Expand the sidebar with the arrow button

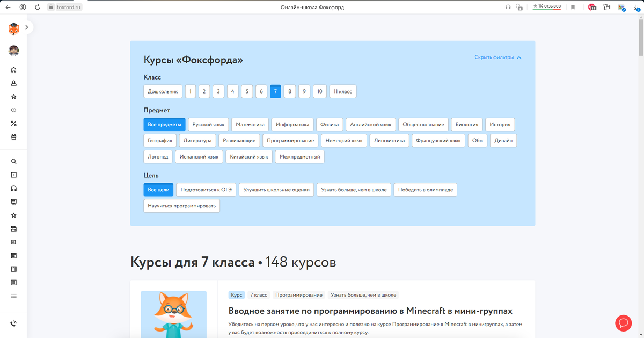coord(27,27)
